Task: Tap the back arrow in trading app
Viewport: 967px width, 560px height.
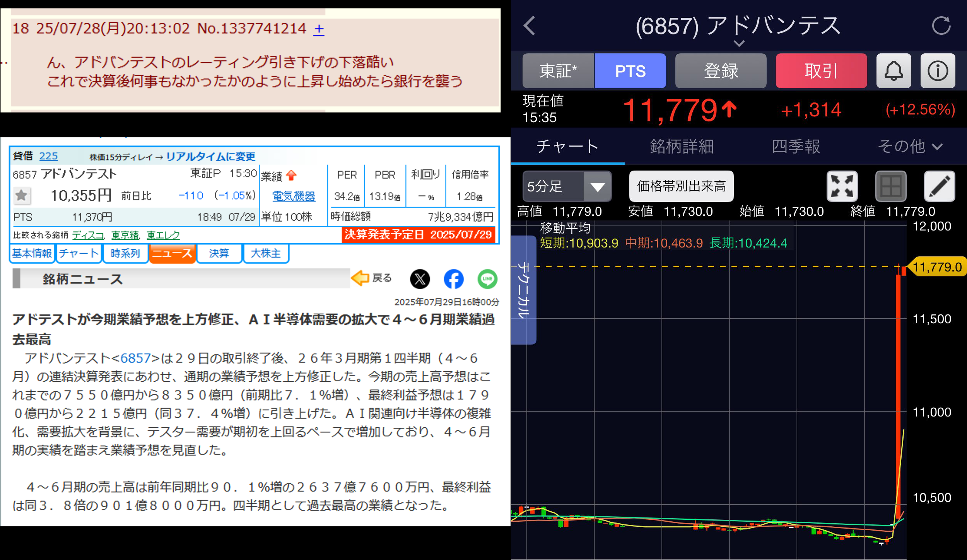Action: (x=530, y=26)
